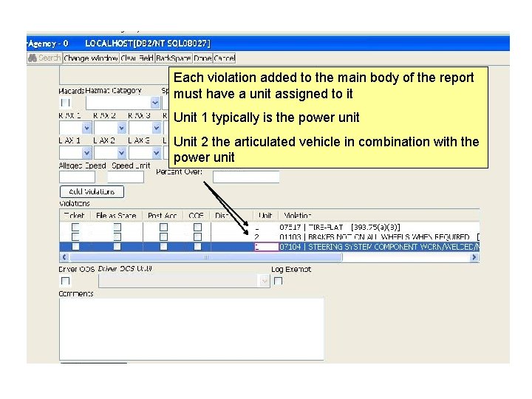The height and width of the screenshot is (399, 532).
Task: Click the OOS column header
Action: coord(196,216)
